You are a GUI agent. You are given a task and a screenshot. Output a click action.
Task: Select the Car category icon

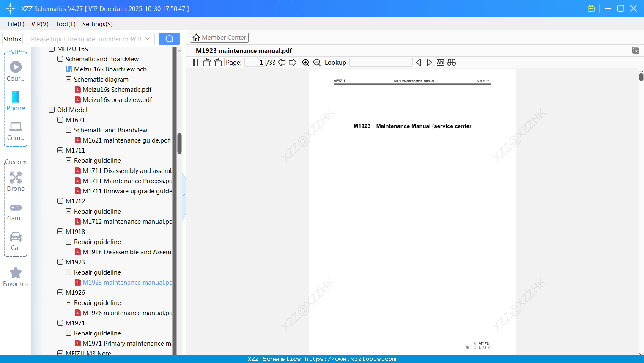16,241
